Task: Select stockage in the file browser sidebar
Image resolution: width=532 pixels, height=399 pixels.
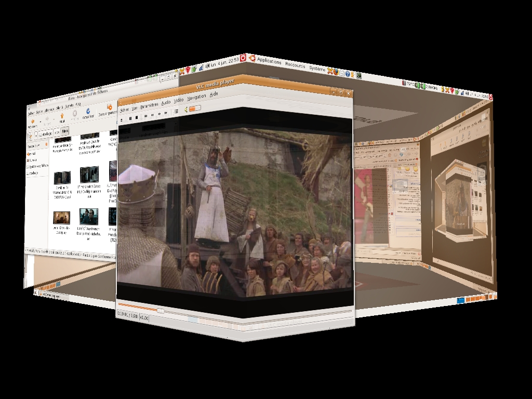Action: click(33, 173)
